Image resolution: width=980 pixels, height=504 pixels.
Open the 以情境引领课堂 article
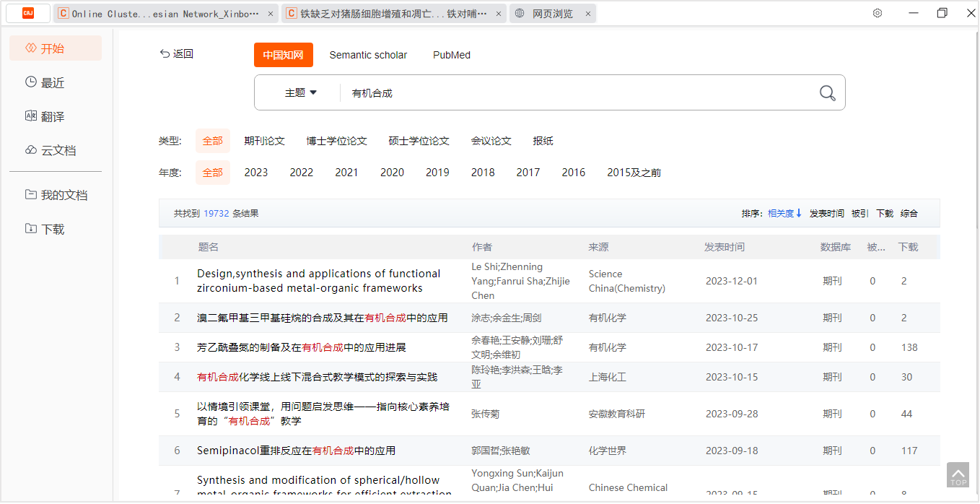point(323,414)
